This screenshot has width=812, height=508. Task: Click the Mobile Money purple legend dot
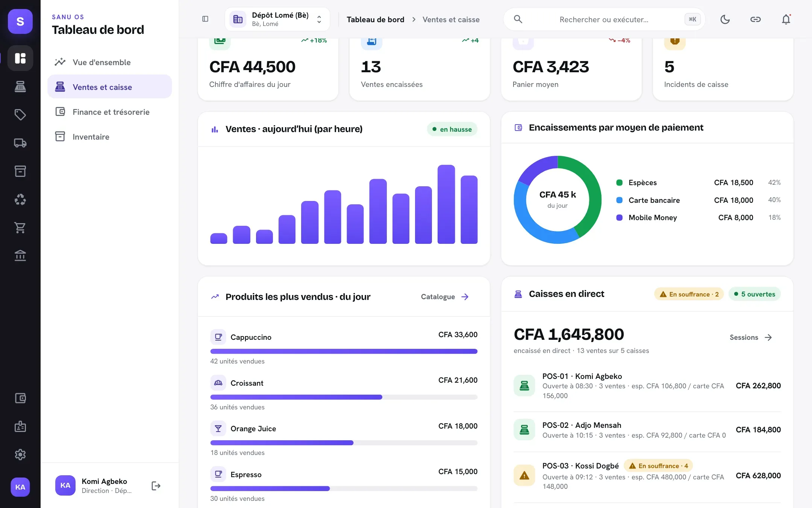coord(620,217)
